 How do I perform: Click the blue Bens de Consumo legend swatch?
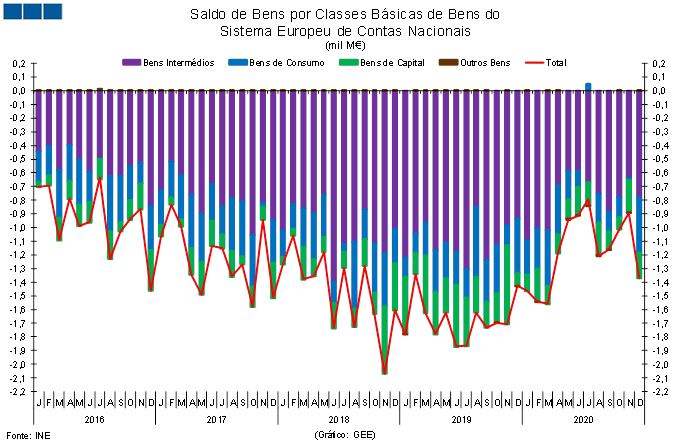click(238, 62)
